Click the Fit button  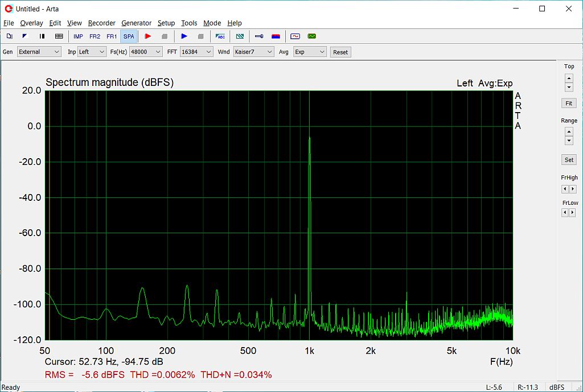pyautogui.click(x=569, y=104)
